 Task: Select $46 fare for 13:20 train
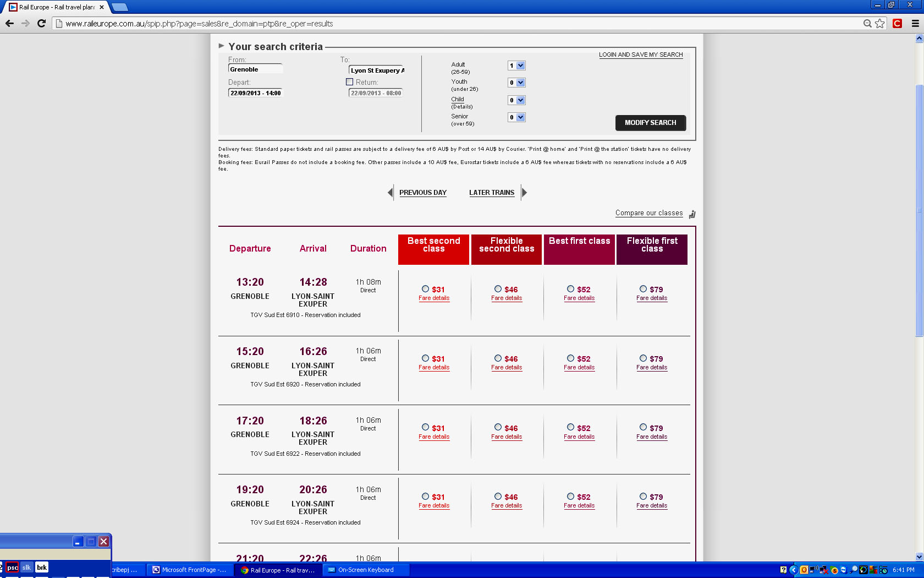click(x=498, y=289)
